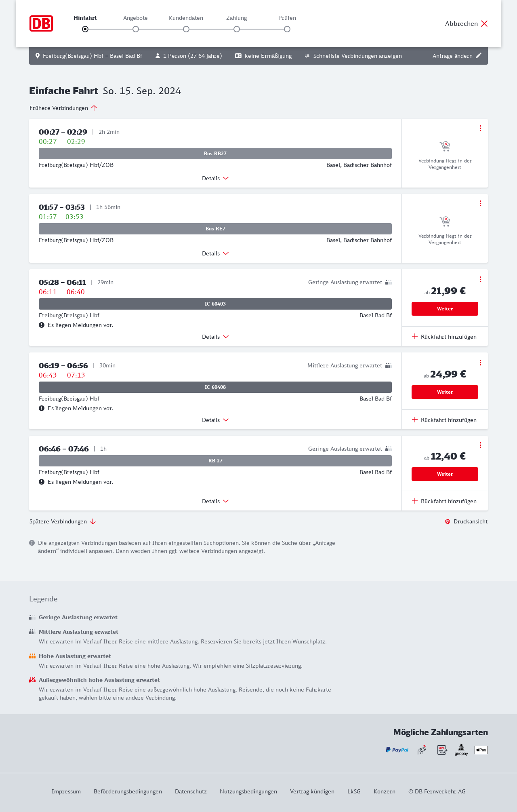Click Weiter for the 21,99 € offer
Viewport: 517px width, 812px height.
tap(445, 309)
